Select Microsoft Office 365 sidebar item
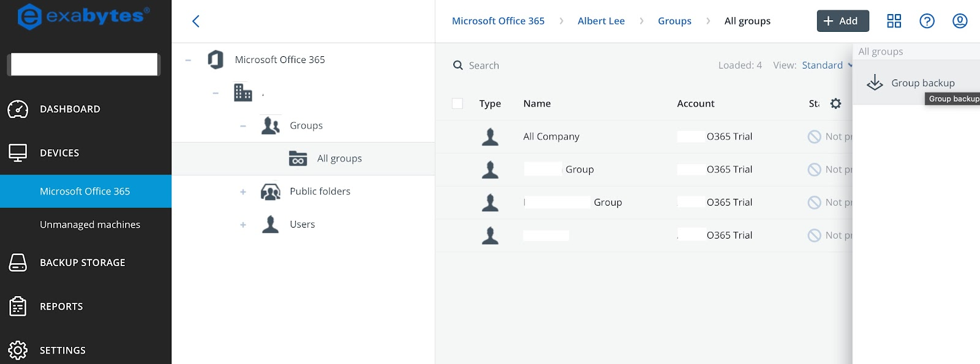 (86, 191)
